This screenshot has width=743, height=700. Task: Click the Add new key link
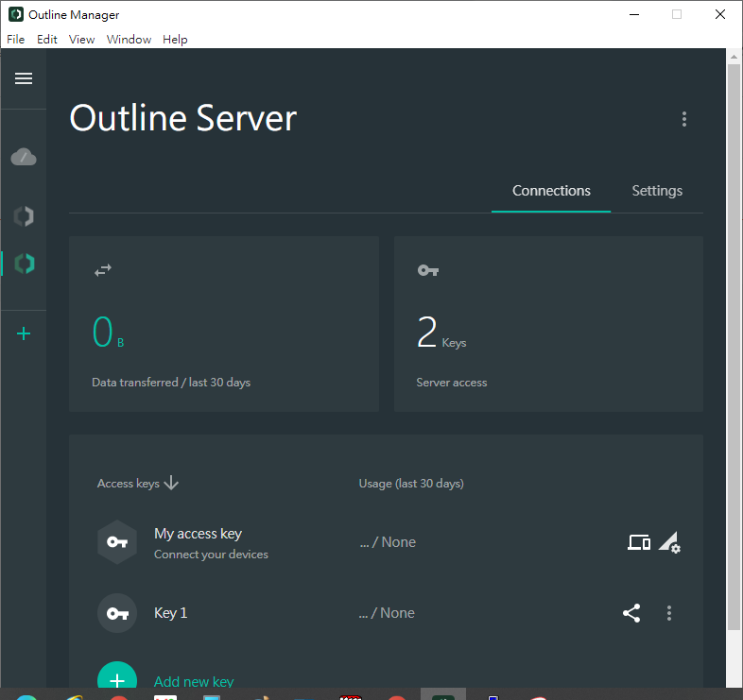(194, 681)
